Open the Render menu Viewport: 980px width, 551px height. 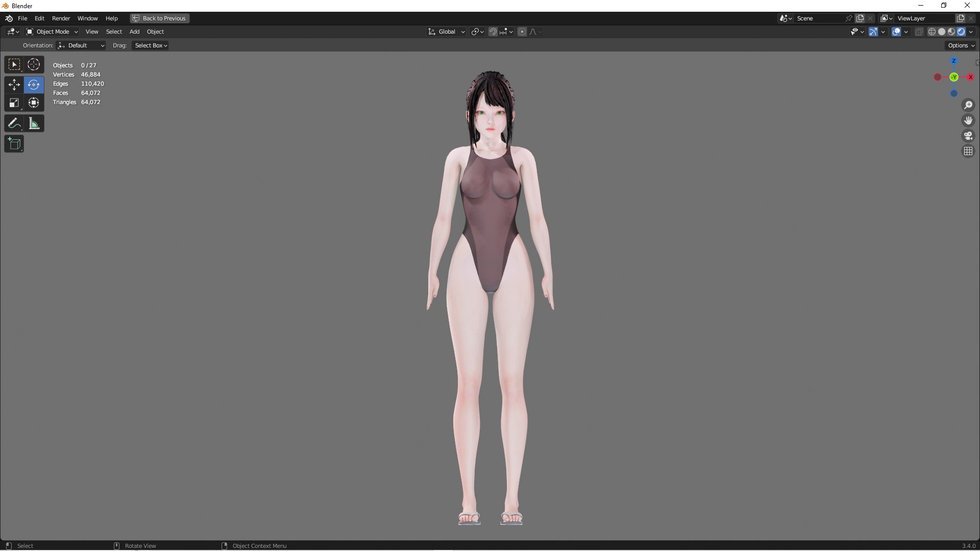click(61, 18)
